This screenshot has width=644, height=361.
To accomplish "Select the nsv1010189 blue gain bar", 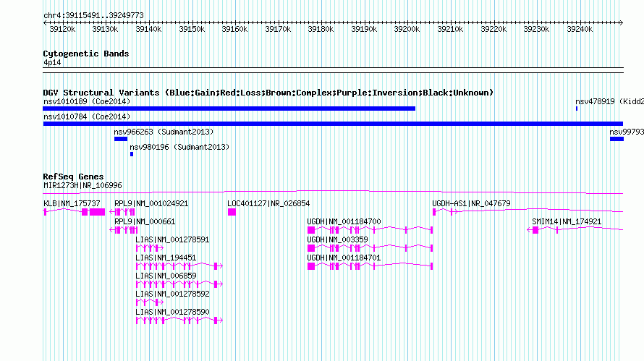I will tap(229, 109).
